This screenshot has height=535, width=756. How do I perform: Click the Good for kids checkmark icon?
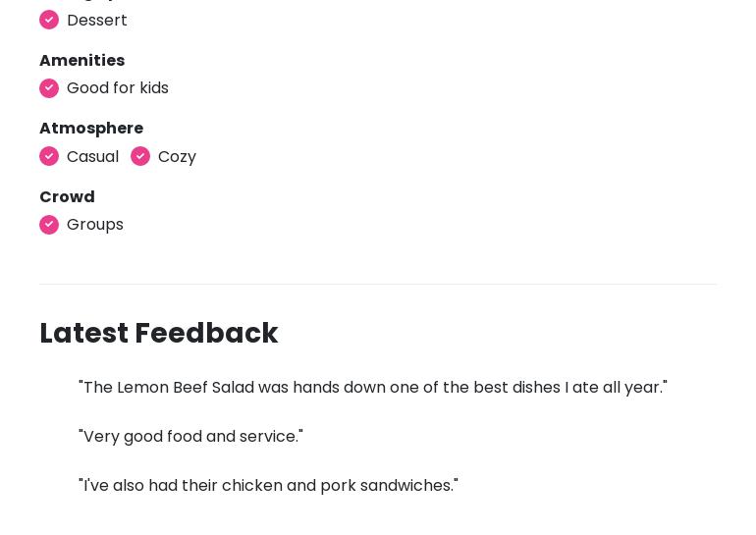49,88
